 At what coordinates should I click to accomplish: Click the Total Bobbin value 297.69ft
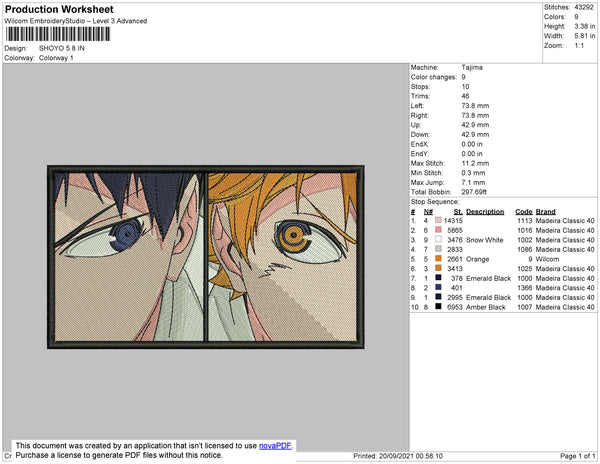tap(474, 192)
